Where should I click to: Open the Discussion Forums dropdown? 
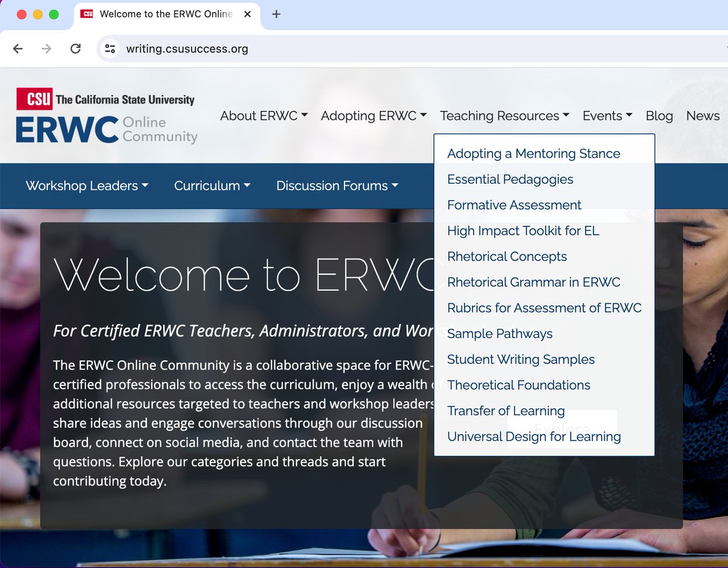pos(337,186)
